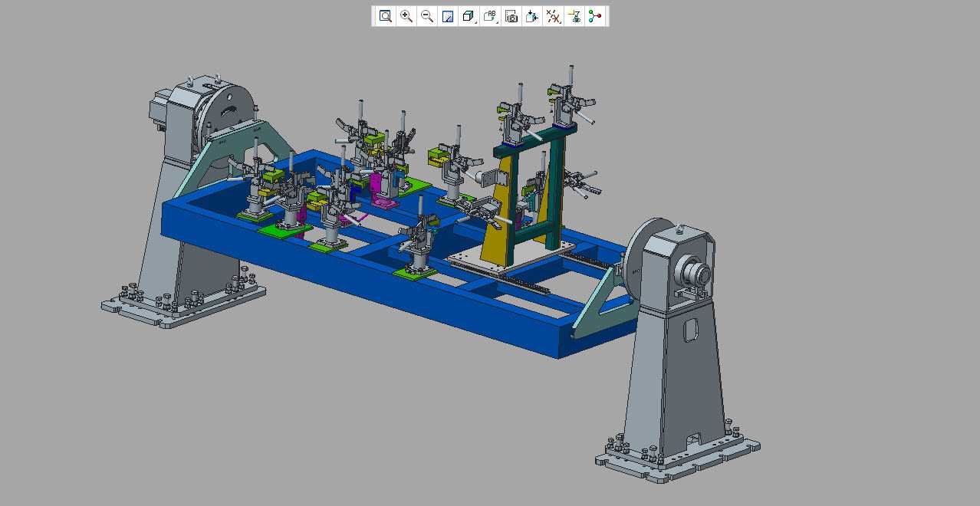The height and width of the screenshot is (506, 980).
Task: Open the View Manager camera icon
Action: (x=511, y=16)
